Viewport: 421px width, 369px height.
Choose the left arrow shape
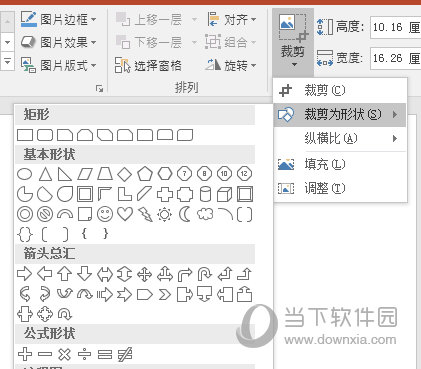[x=45, y=274]
